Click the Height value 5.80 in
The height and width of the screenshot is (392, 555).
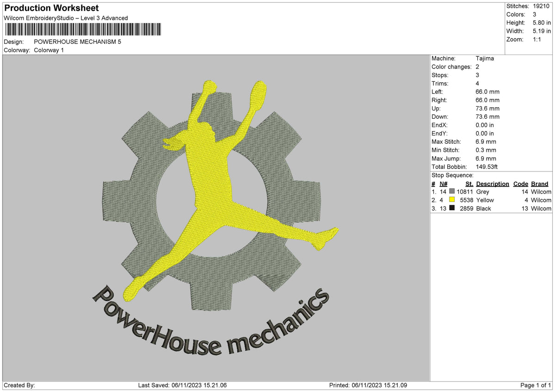coord(542,23)
